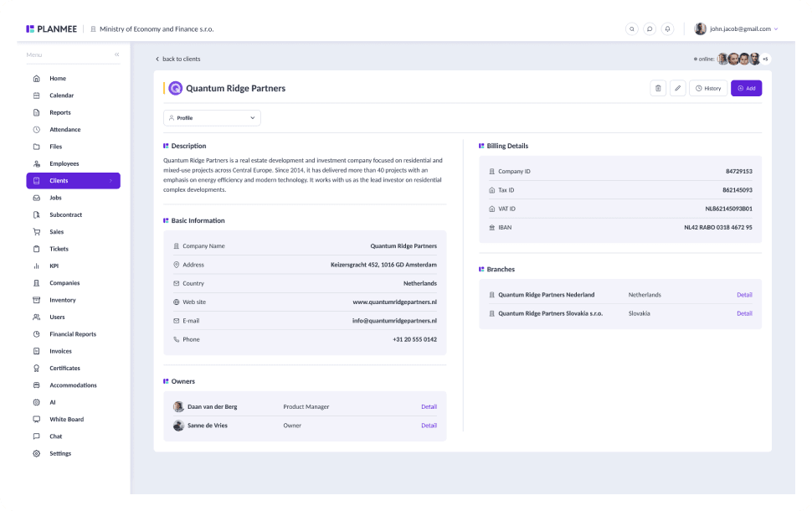The image size is (812, 511).
Task: Click the White Board icon
Action: click(x=36, y=420)
